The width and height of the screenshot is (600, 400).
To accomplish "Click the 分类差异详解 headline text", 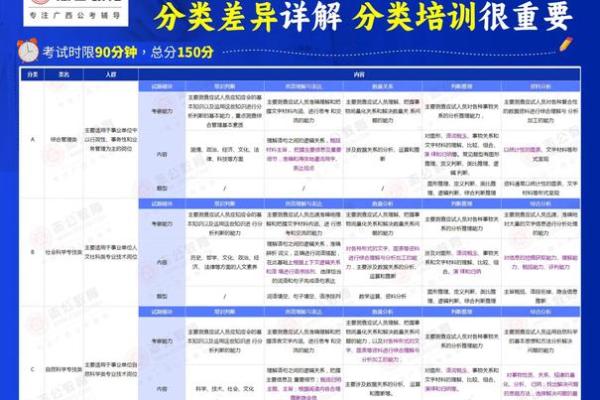I will [248, 18].
